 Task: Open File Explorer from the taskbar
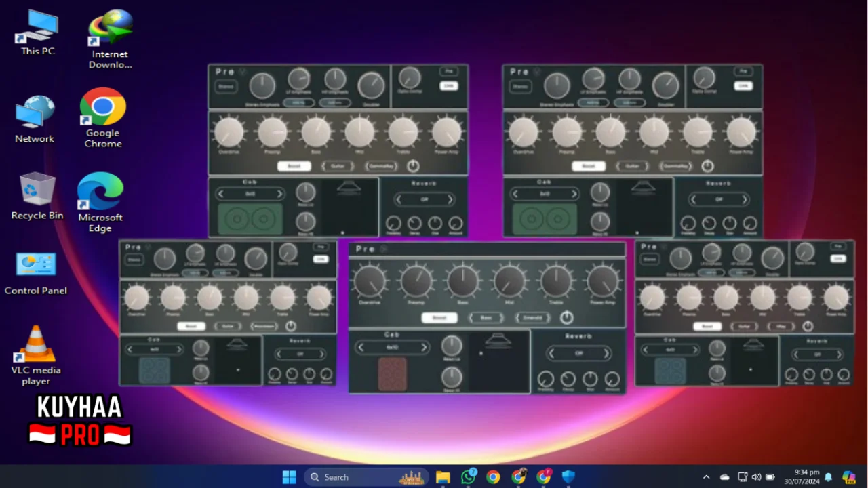443,477
